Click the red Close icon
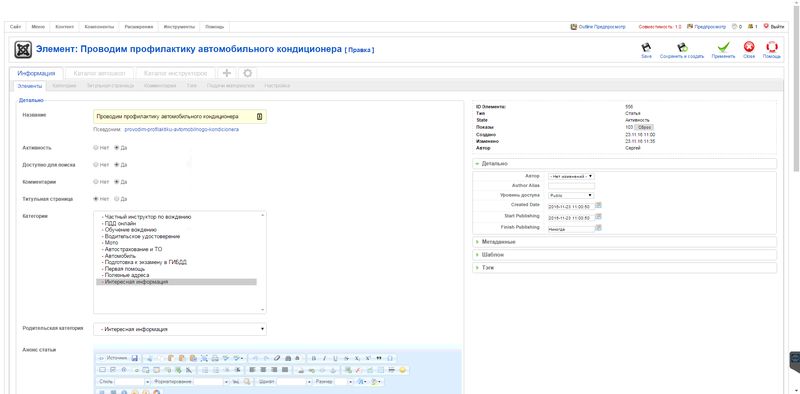Image resolution: width=800 pixels, height=394 pixels. point(749,47)
